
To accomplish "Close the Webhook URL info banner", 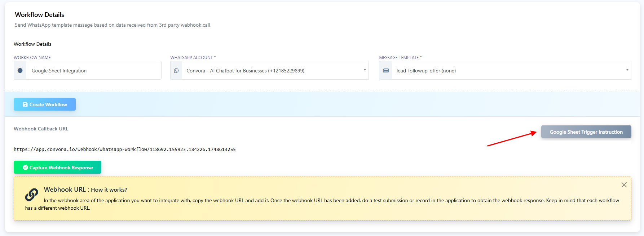I will [x=624, y=185].
